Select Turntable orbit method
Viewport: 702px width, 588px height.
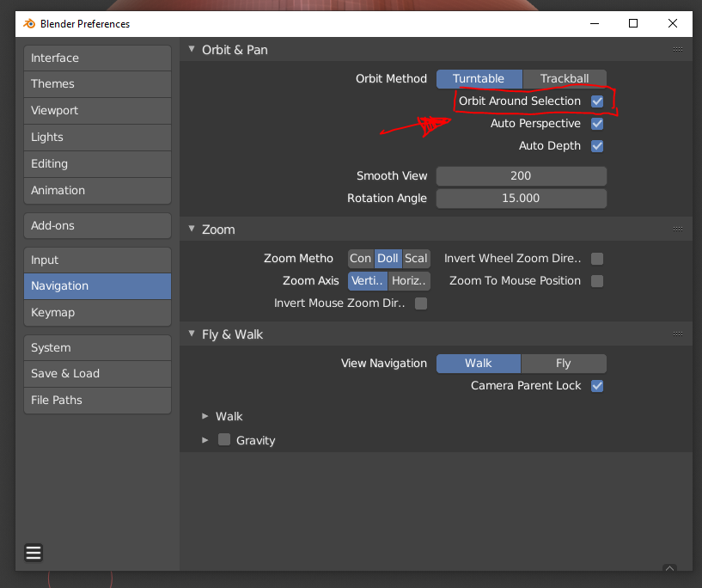click(479, 79)
